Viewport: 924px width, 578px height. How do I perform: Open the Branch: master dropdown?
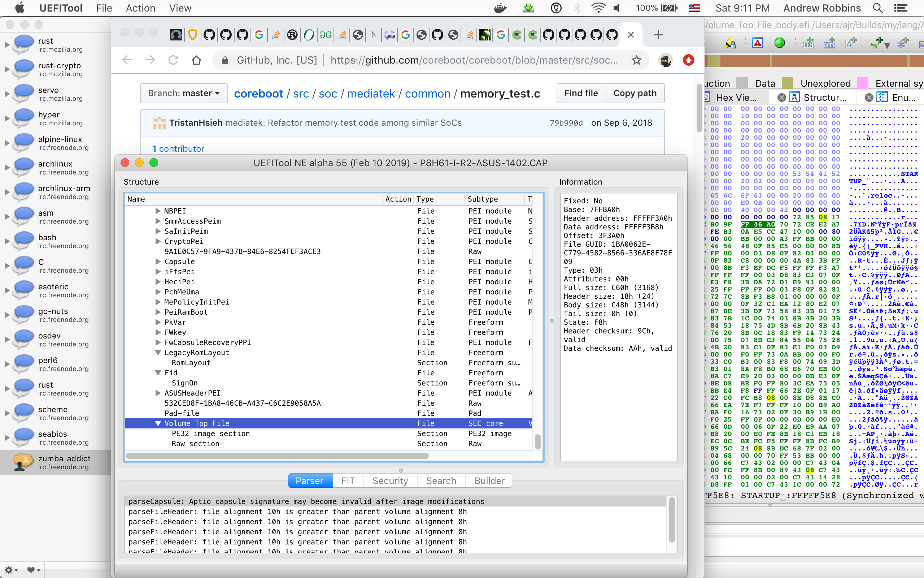click(184, 93)
